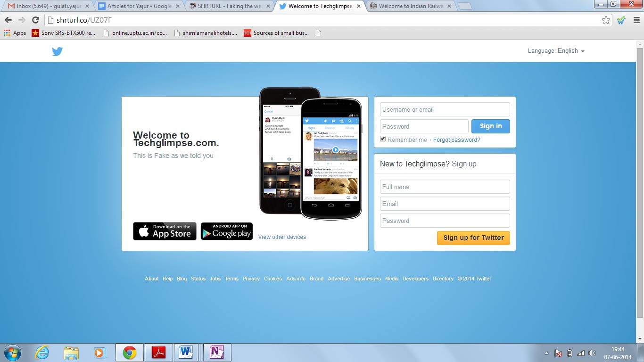
Task: Click the Sign up link in the heading
Action: pos(464,164)
